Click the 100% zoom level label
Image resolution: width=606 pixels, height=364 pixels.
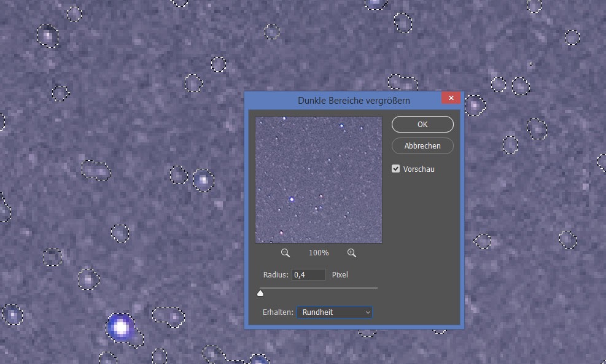pyautogui.click(x=319, y=253)
